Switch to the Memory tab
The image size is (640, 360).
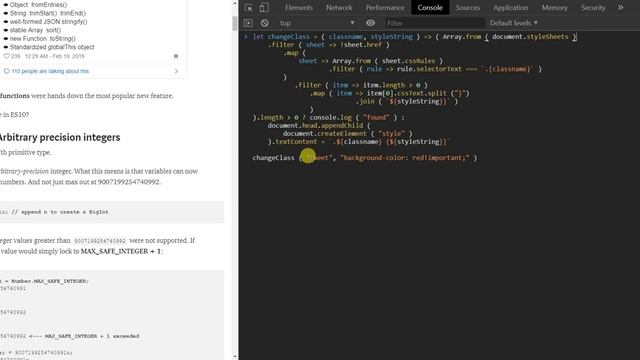coord(554,7)
